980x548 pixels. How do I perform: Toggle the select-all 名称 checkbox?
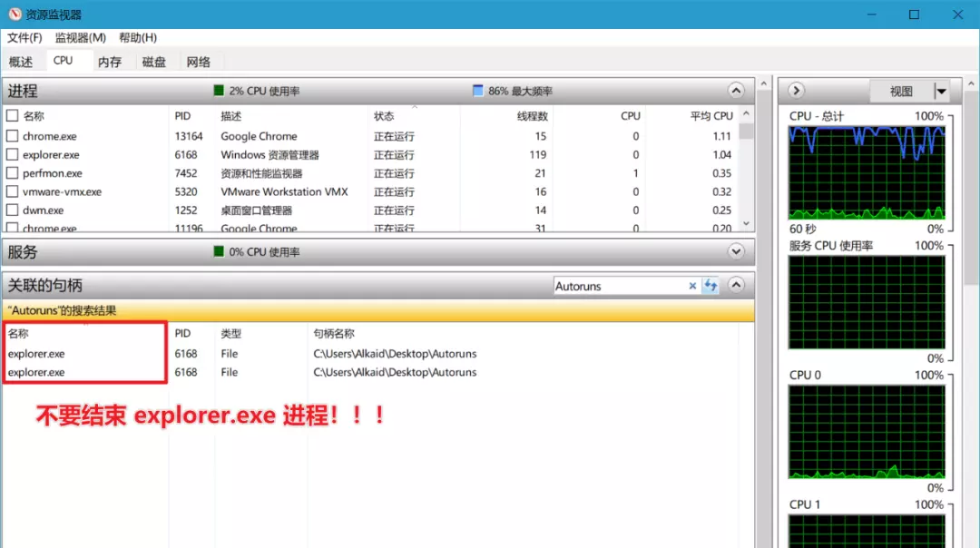tap(12, 115)
